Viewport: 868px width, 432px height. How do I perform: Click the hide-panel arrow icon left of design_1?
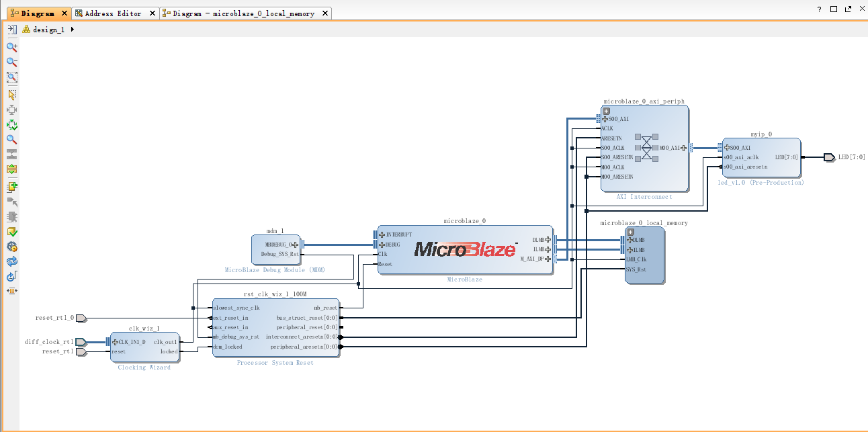[11, 30]
